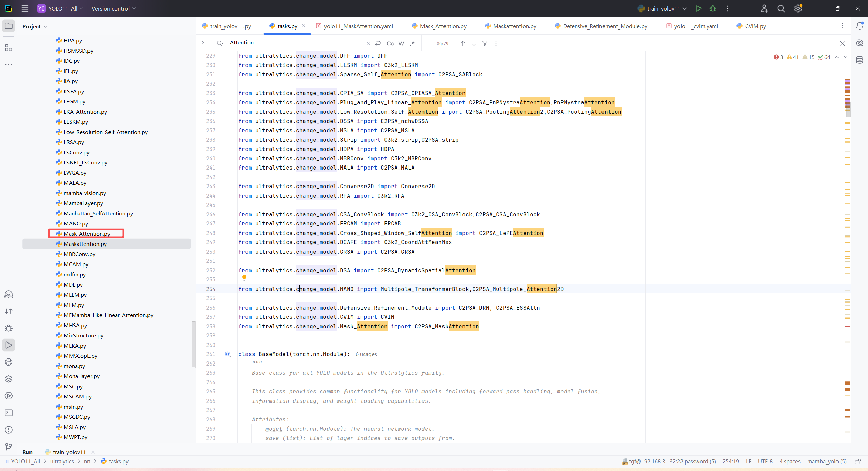Open the Problems tool window
This screenshot has height=471, width=868.
coord(8,430)
